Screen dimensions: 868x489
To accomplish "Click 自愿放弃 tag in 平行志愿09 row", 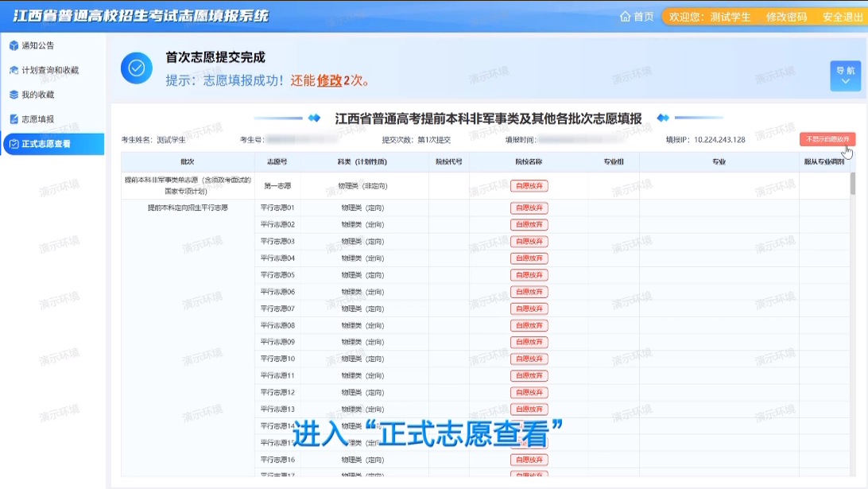I will (529, 342).
